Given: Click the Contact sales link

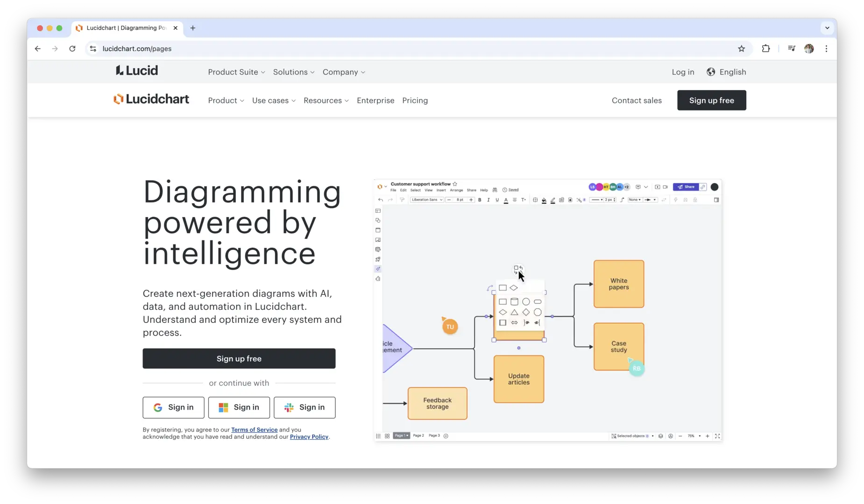Looking at the screenshot, I should (x=637, y=100).
